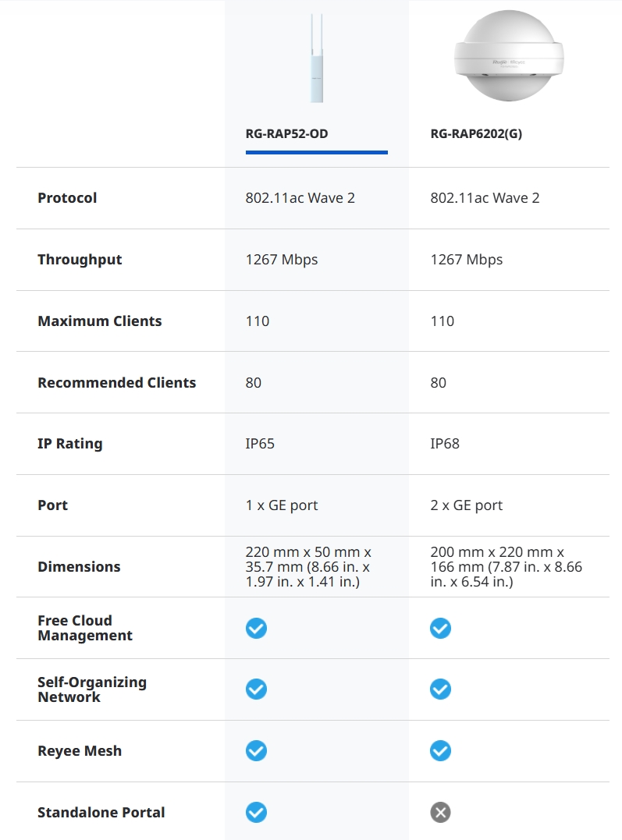Click the "2 x GE port" value
This screenshot has width=622, height=840.
pos(467,505)
